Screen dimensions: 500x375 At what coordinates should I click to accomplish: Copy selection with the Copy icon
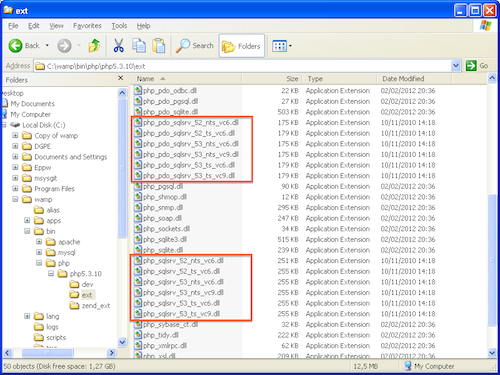[139, 46]
